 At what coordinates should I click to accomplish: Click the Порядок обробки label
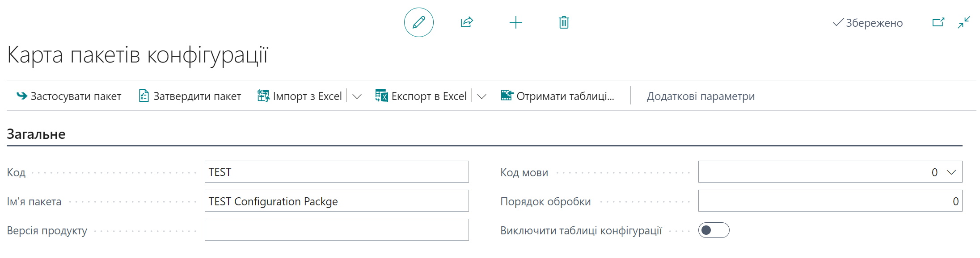545,201
